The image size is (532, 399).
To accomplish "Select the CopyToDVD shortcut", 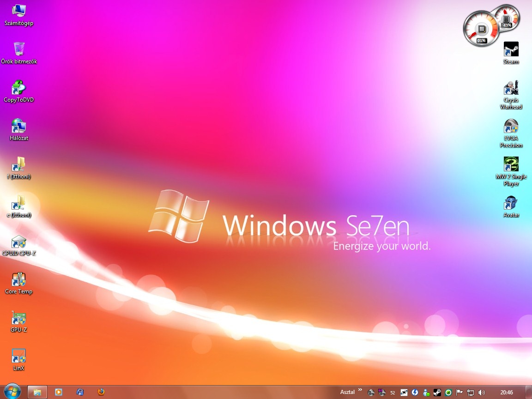I will tap(18, 91).
